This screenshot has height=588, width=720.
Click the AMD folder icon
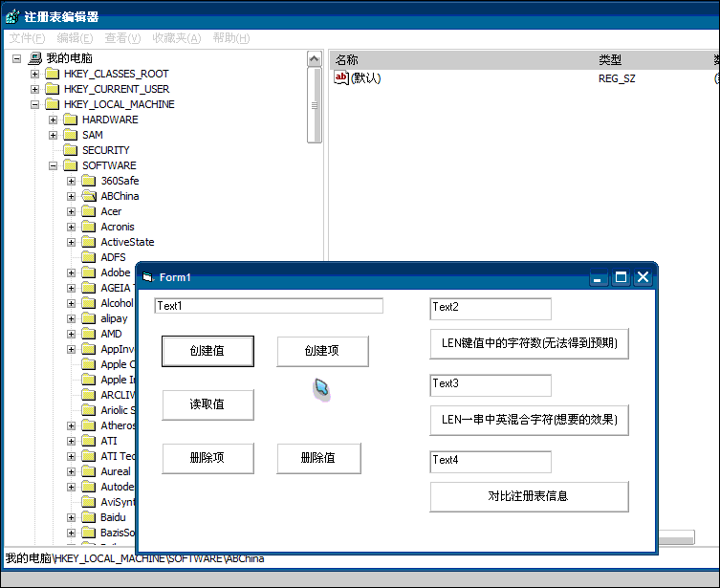(89, 334)
